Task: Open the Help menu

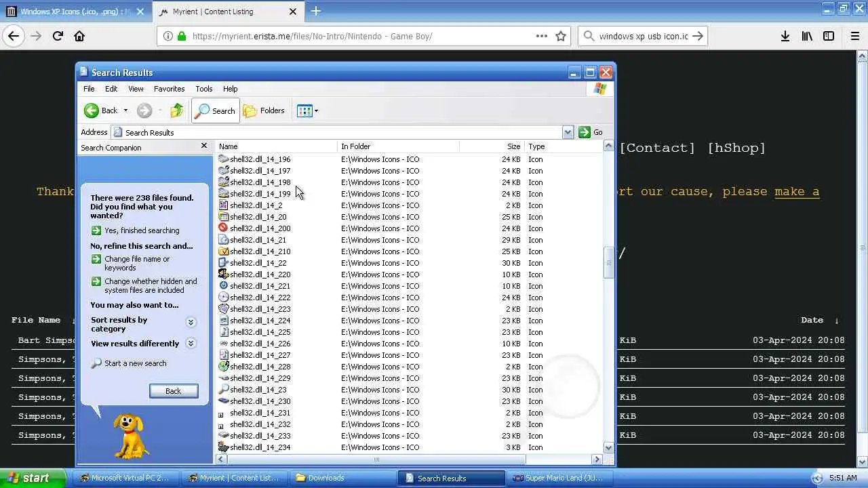Action: coord(230,89)
